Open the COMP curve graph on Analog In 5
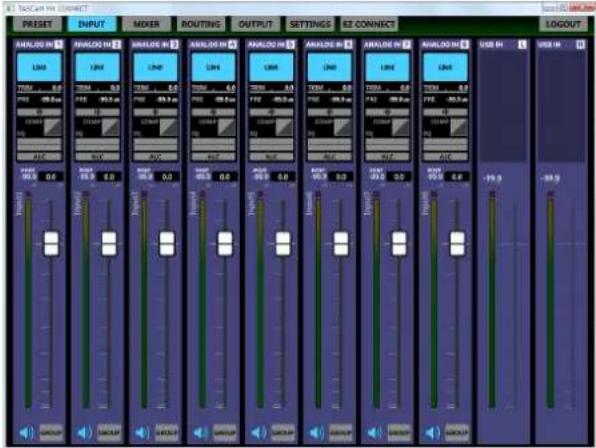The height and width of the screenshot is (448, 596). pyautogui.click(x=285, y=127)
